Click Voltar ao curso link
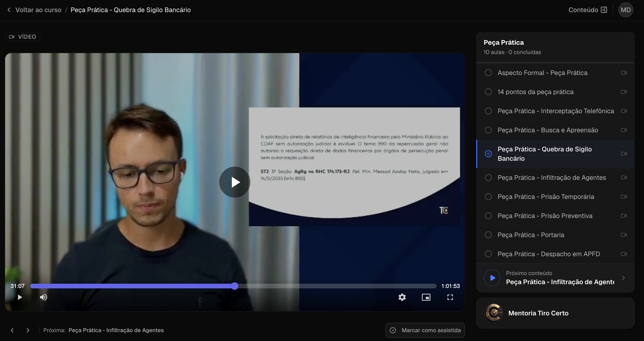This screenshot has width=644, height=341. [x=38, y=10]
